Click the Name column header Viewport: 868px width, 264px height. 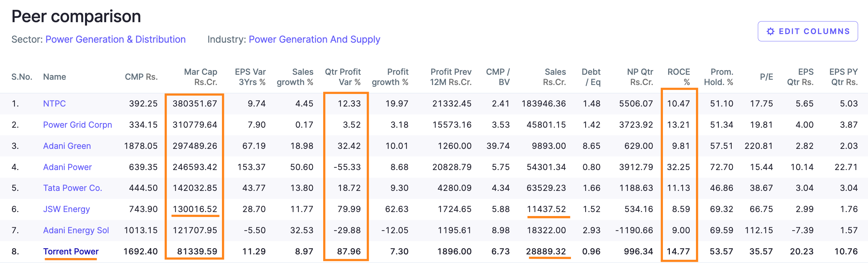tap(55, 77)
